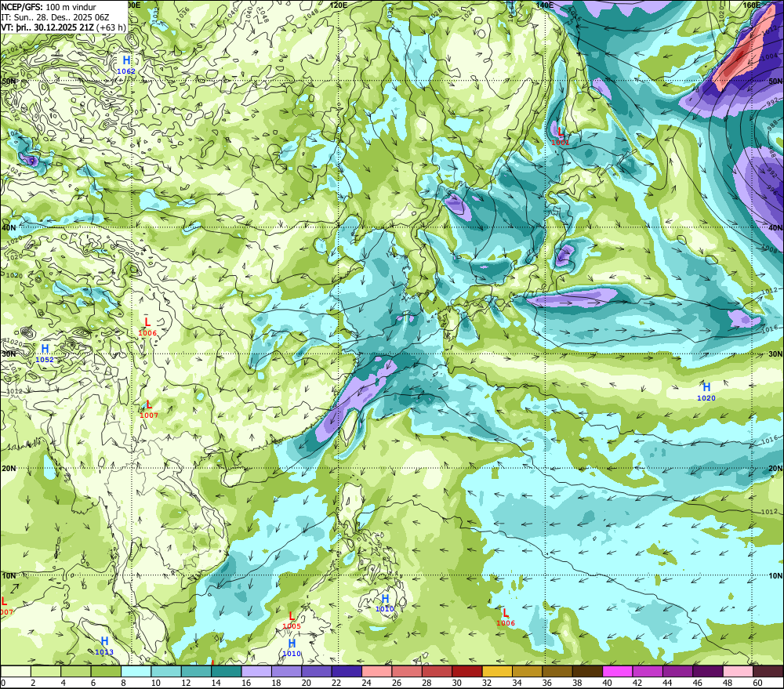Click legend value label 30
Screen dimensions: 784x689
pos(456,683)
